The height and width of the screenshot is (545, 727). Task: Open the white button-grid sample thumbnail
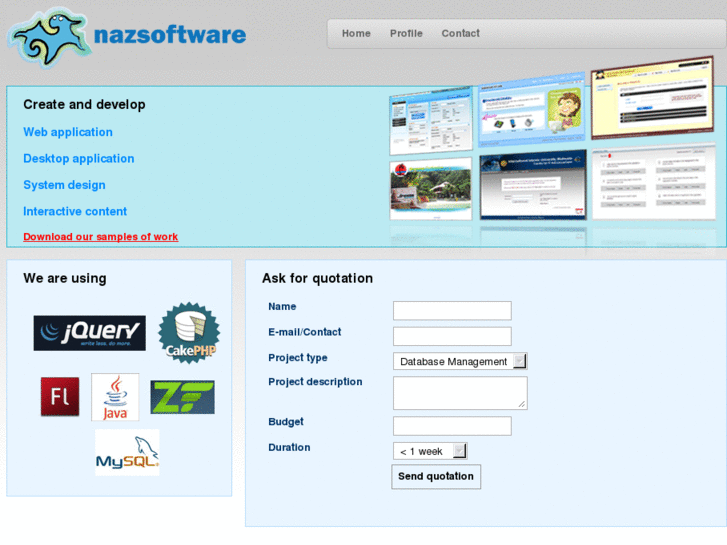[654, 181]
